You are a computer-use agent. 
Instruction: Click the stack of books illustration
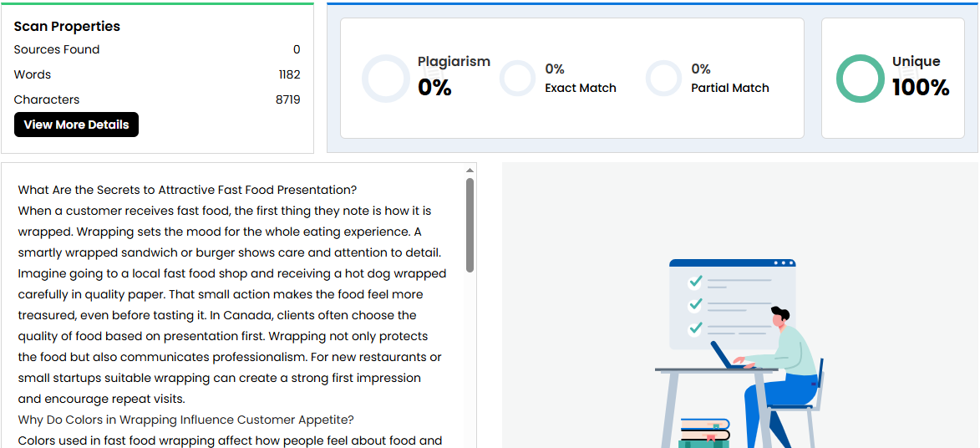point(704,432)
